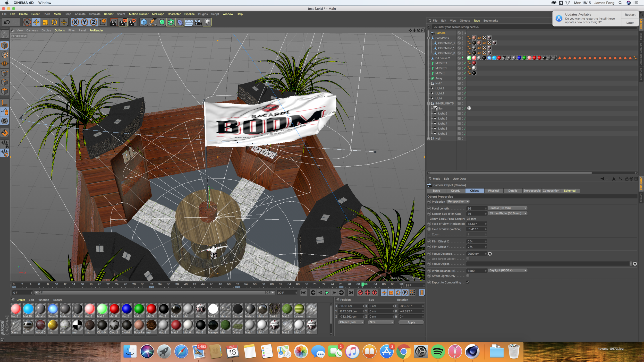Click the object search string field
This screenshot has height=362, width=644.
(x=533, y=27)
